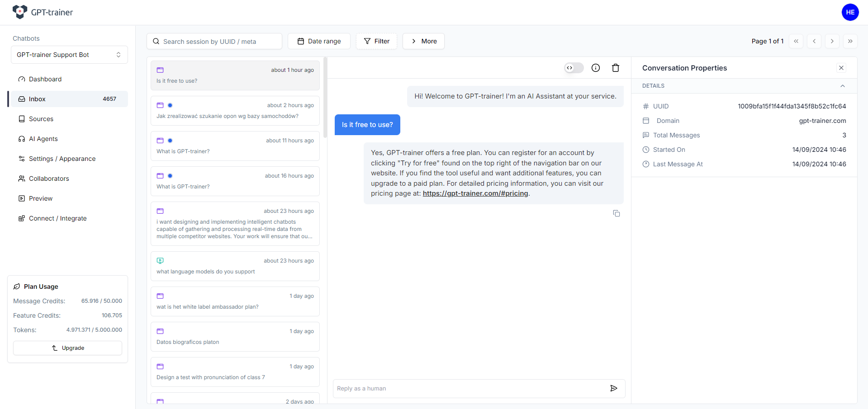
Task: Click the Total Messages icon
Action: (x=646, y=135)
